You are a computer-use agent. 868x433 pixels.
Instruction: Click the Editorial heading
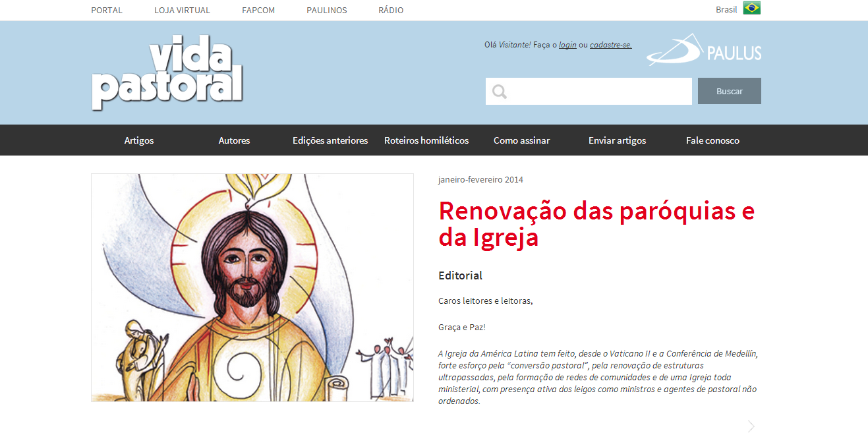(x=460, y=275)
